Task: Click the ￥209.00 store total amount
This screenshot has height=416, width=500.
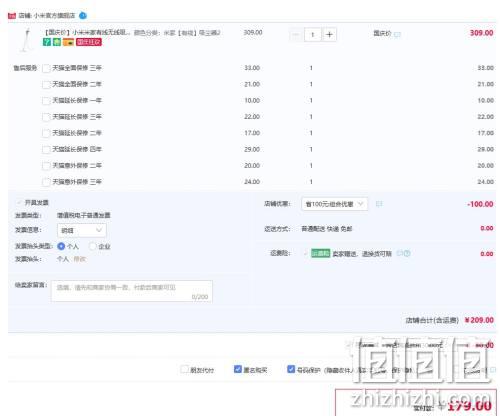Action: point(479,320)
